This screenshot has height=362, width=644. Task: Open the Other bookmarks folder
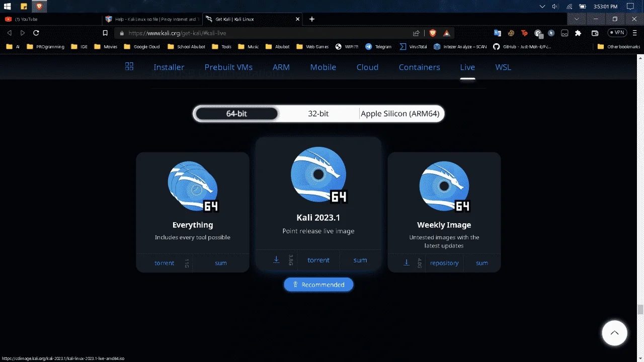pyautogui.click(x=618, y=47)
